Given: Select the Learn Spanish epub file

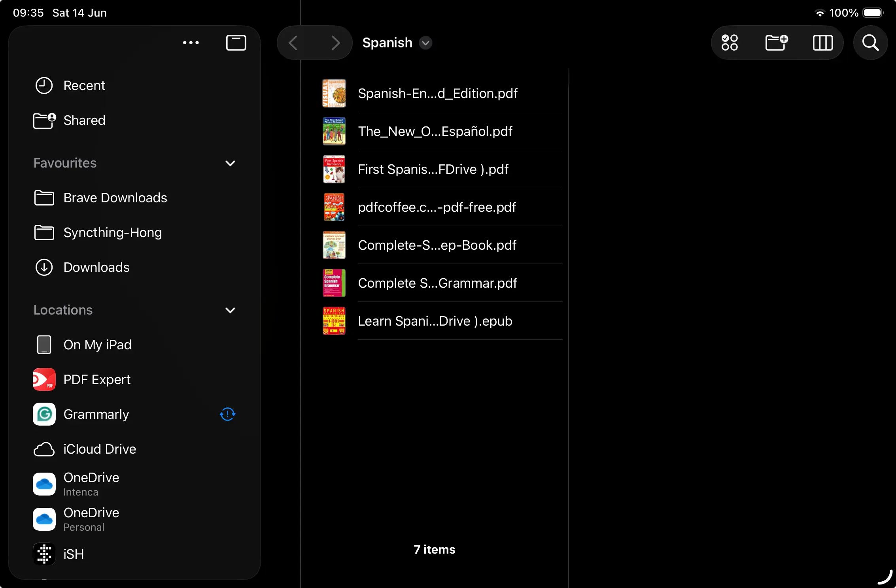Looking at the screenshot, I should point(435,321).
